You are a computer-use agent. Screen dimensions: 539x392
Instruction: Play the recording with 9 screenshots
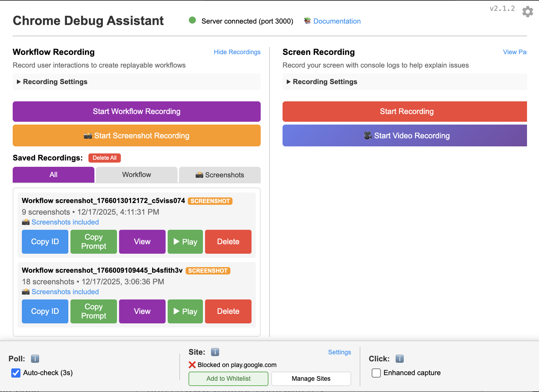(185, 242)
